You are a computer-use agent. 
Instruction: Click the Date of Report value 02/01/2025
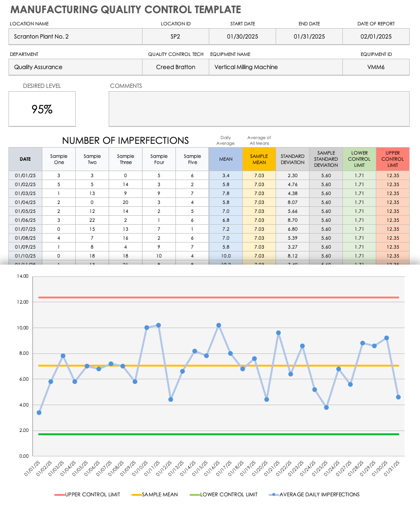click(376, 37)
